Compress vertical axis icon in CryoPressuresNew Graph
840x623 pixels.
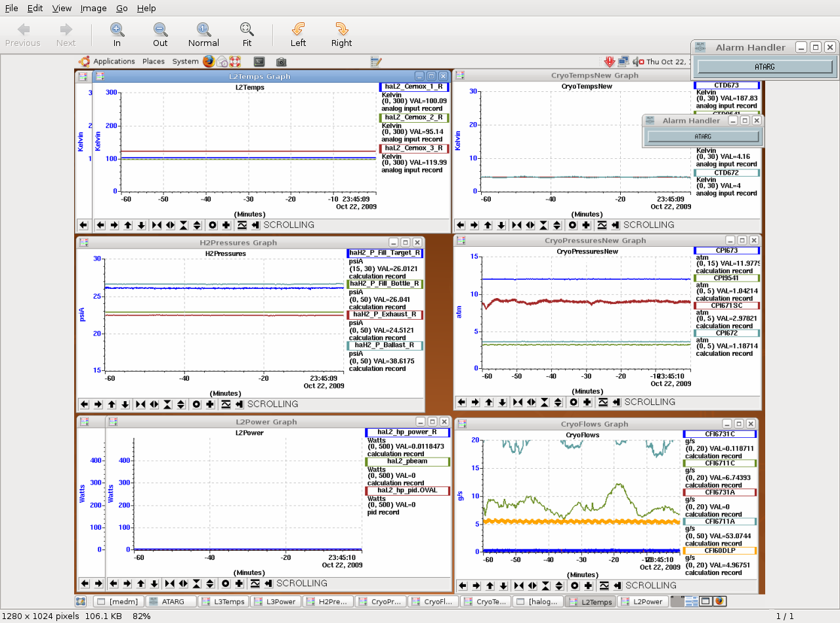click(x=545, y=402)
